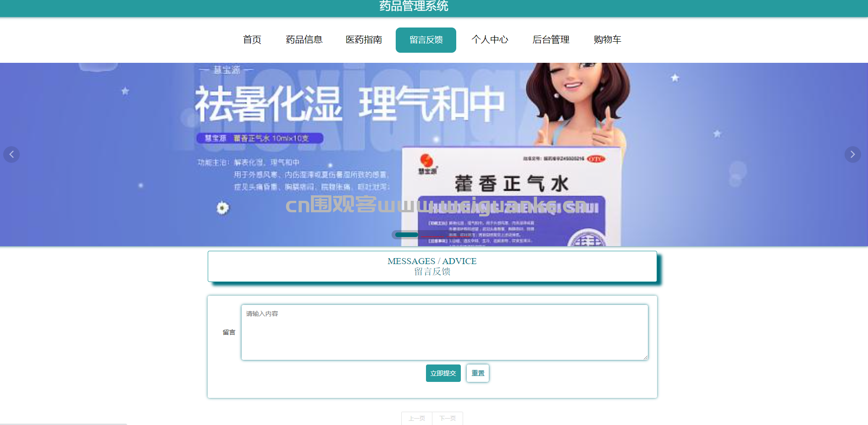The image size is (868, 425).
Task: Click the 藿香正气水 banner image
Action: click(x=434, y=155)
